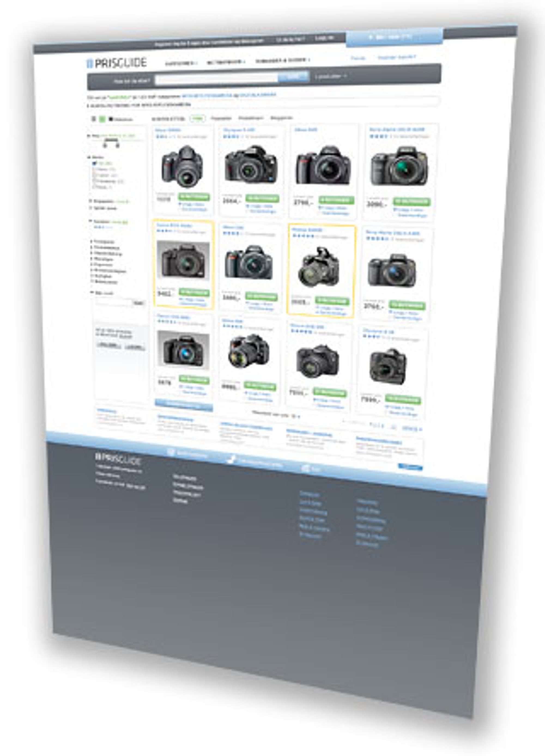Open the Olympus E-420 product title link
Viewport: 545px width, 756px height.
[239, 130]
